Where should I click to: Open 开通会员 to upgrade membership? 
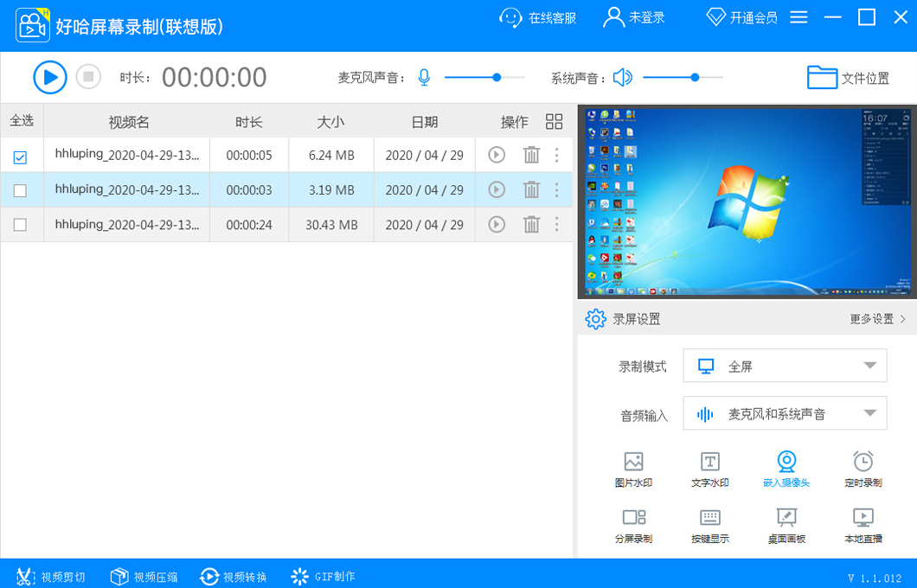pos(741,16)
